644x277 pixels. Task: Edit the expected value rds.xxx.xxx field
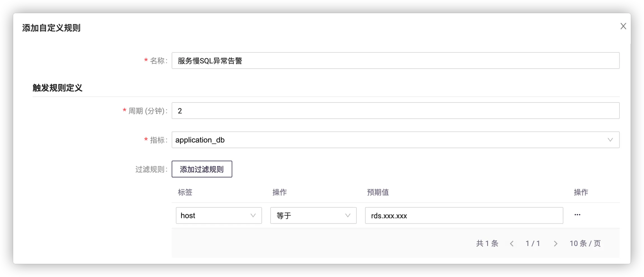coord(464,216)
